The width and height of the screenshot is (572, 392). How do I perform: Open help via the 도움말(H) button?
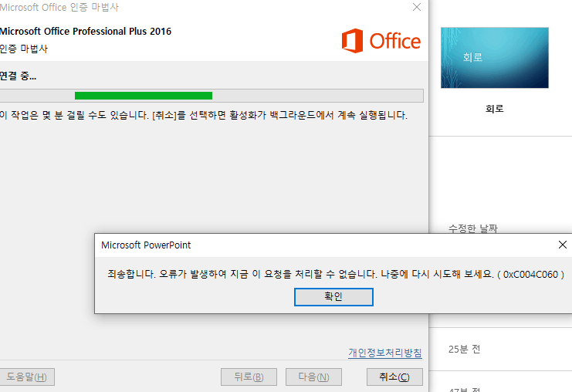(26, 377)
